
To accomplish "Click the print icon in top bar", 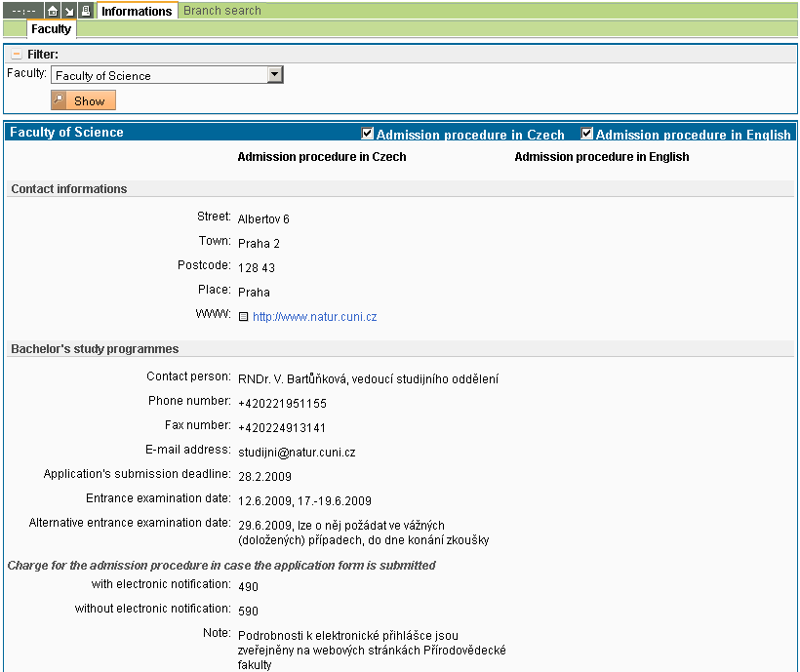I will tap(86, 11).
